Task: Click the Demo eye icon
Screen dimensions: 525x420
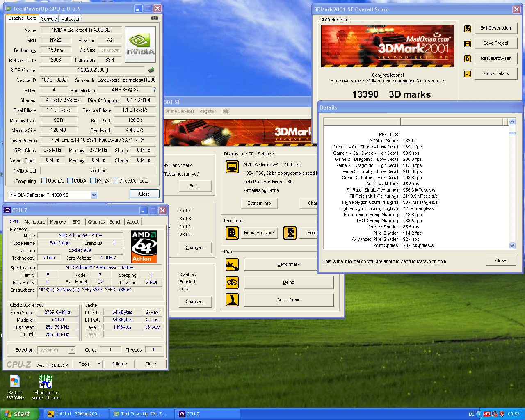Action: click(x=232, y=283)
